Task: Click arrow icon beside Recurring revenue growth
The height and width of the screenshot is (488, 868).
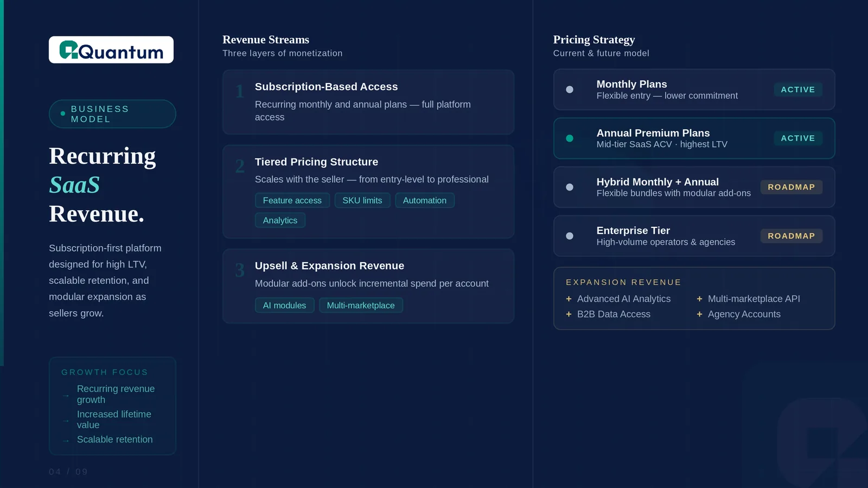Action: 66,396
